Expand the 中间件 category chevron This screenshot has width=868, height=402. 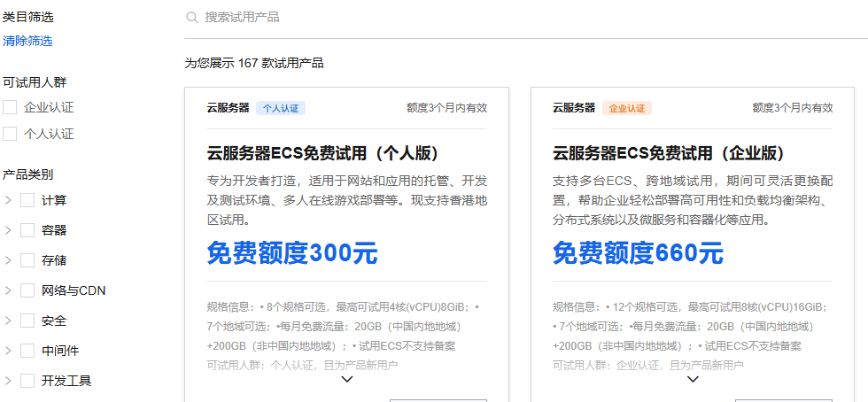8,351
